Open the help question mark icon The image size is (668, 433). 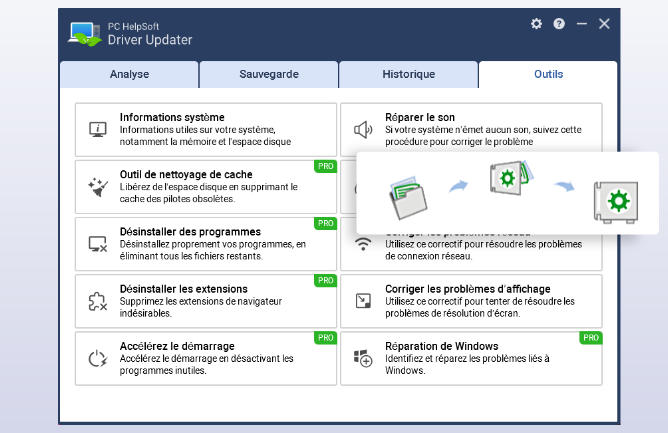[x=559, y=24]
